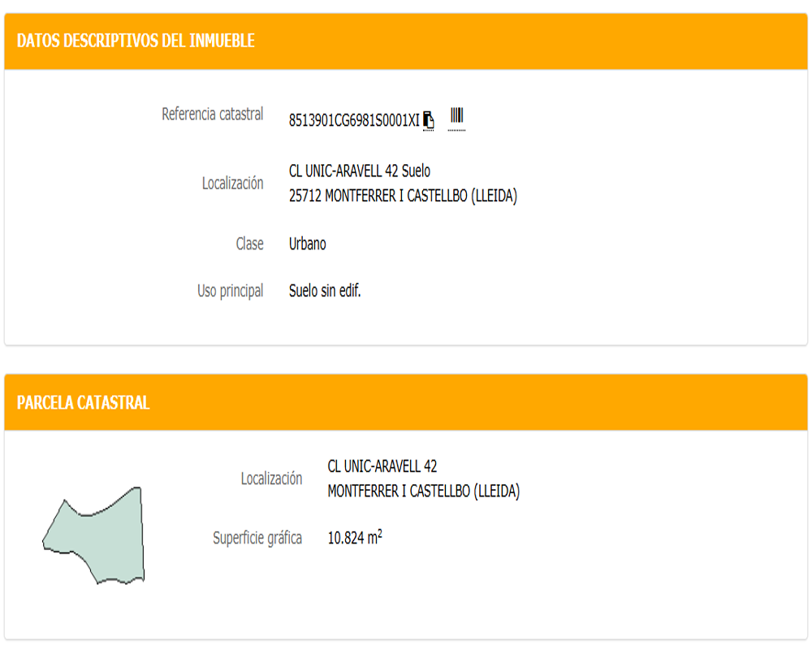Click the 'Uso principal' field label

click(231, 291)
